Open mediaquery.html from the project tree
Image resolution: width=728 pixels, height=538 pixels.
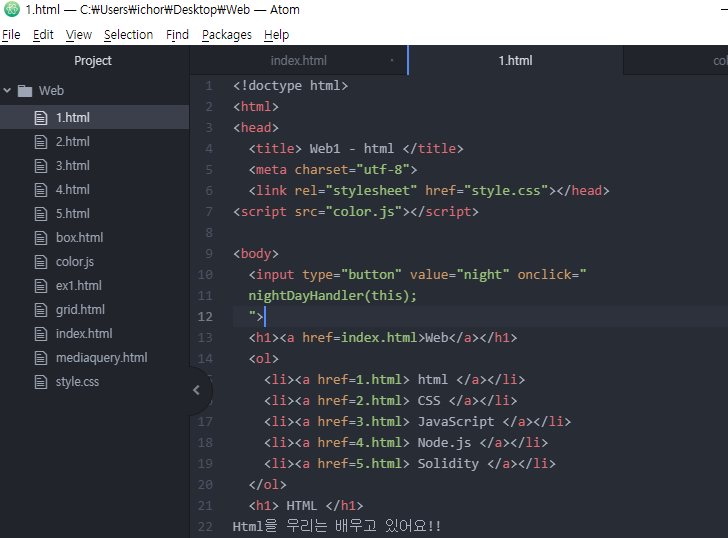click(x=101, y=358)
